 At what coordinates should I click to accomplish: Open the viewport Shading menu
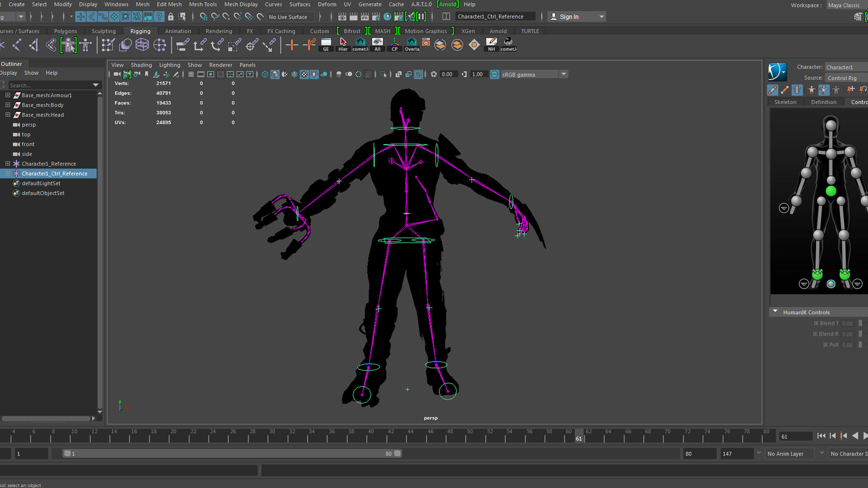[141, 65]
